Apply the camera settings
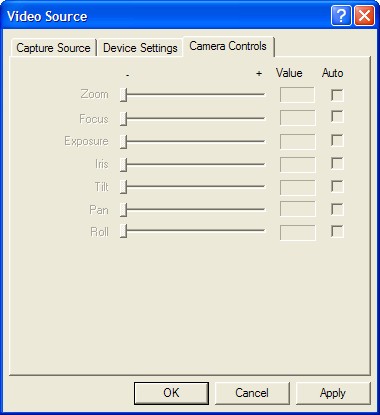This screenshot has width=380, height=415. pos(333,393)
